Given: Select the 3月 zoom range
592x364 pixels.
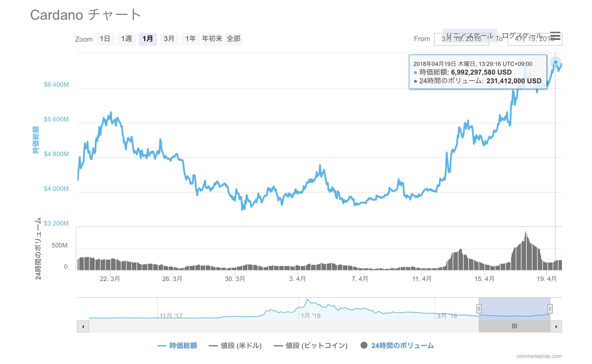Looking at the screenshot, I should [169, 39].
